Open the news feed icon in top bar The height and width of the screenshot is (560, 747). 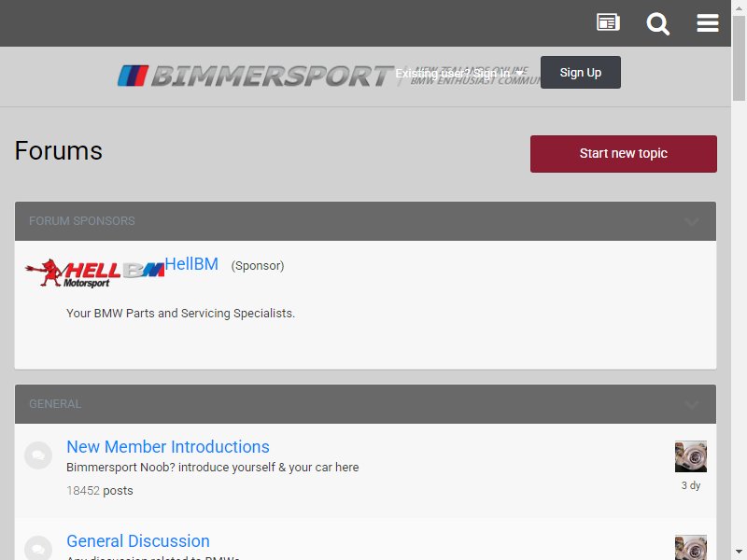[609, 22]
